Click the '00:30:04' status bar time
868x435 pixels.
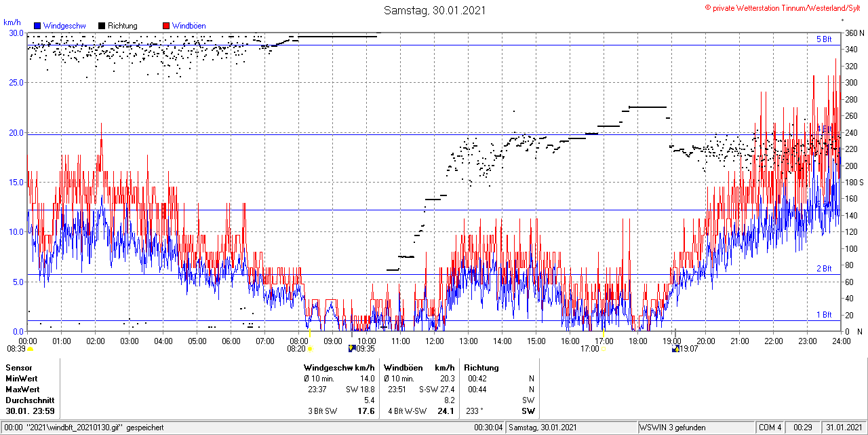pos(488,428)
